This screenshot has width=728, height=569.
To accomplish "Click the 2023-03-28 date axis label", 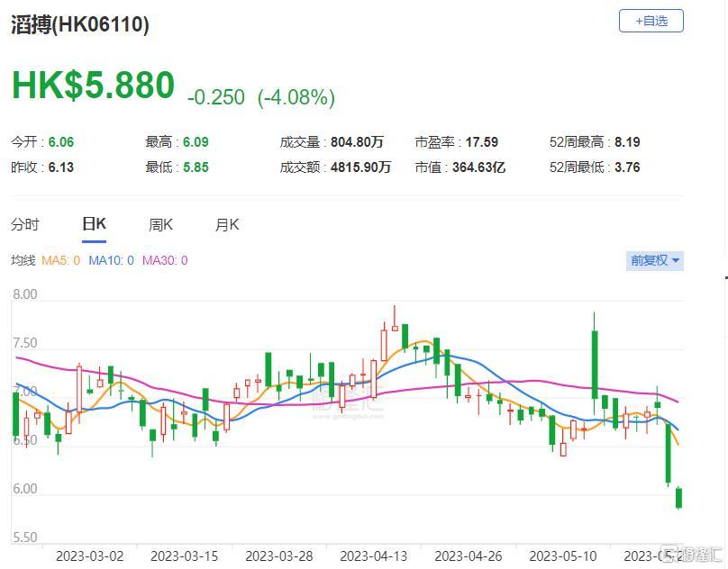I will (x=279, y=556).
